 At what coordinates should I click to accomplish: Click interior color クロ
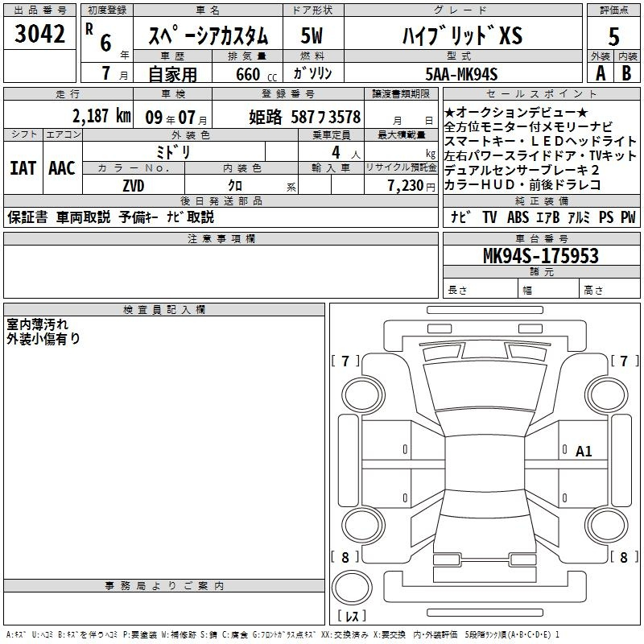coord(235,186)
